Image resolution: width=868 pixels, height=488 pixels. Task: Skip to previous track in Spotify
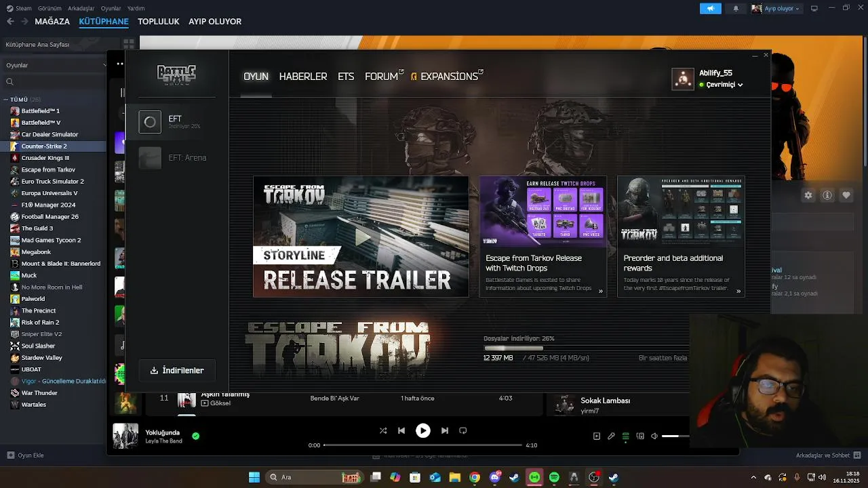401,430
